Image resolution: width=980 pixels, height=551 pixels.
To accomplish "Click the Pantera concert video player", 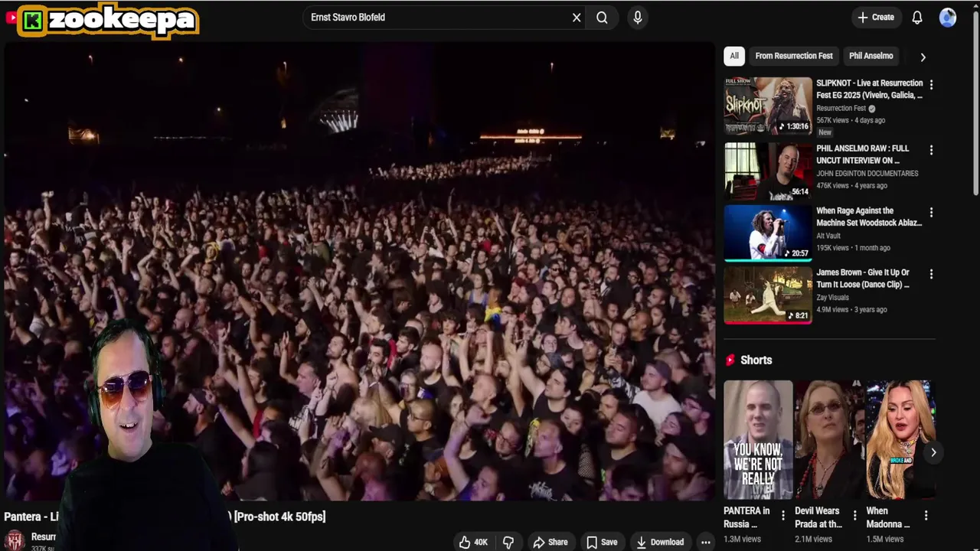I will coord(359,272).
